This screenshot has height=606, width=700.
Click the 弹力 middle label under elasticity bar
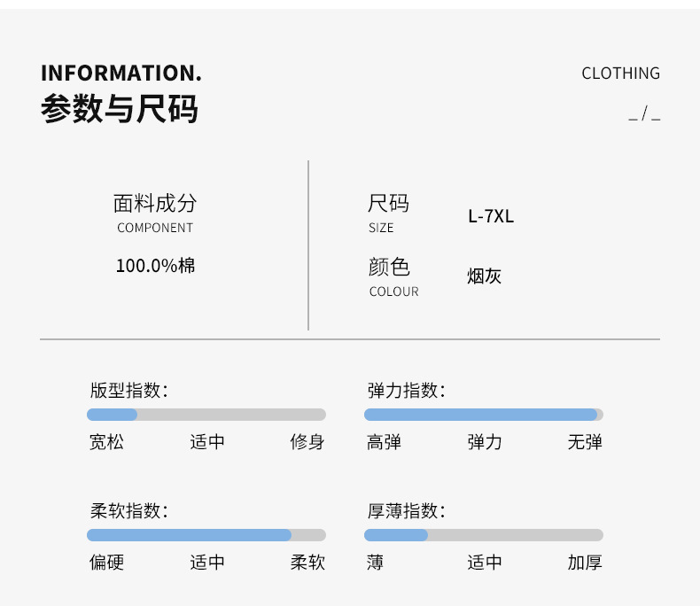[485, 442]
